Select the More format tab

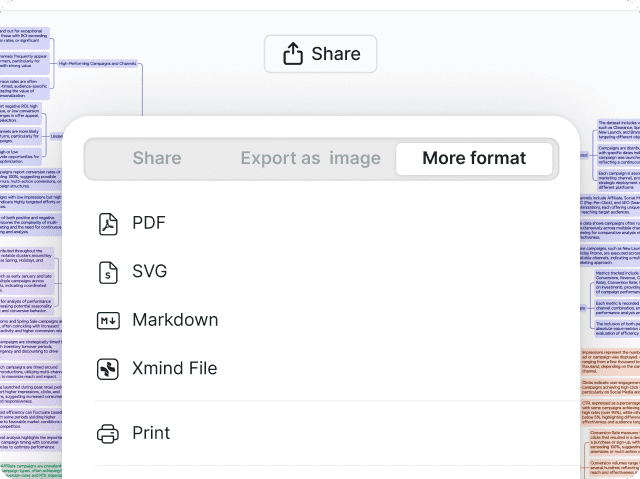coord(474,158)
